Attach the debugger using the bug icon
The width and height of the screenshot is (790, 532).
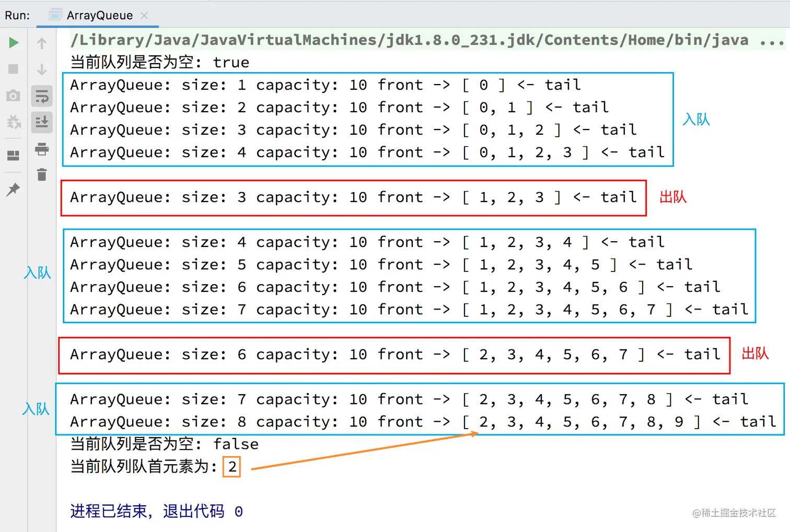pyautogui.click(x=13, y=122)
